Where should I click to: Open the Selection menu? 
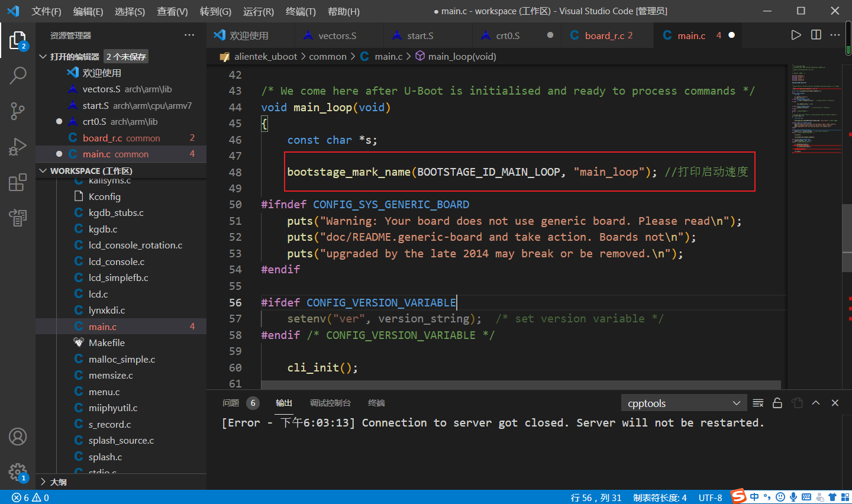[x=130, y=11]
